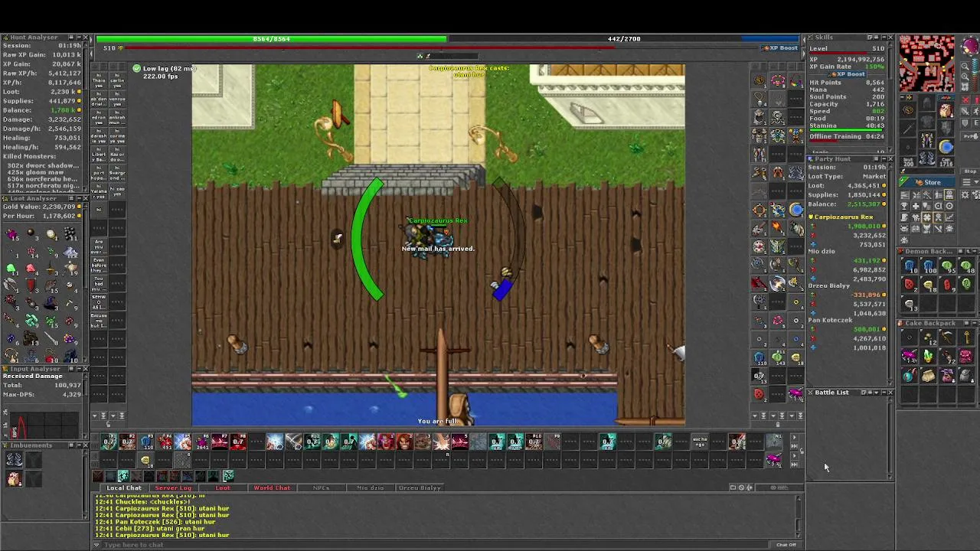Click the Hunt Analyser panel title
980x551 pixels.
34,37
